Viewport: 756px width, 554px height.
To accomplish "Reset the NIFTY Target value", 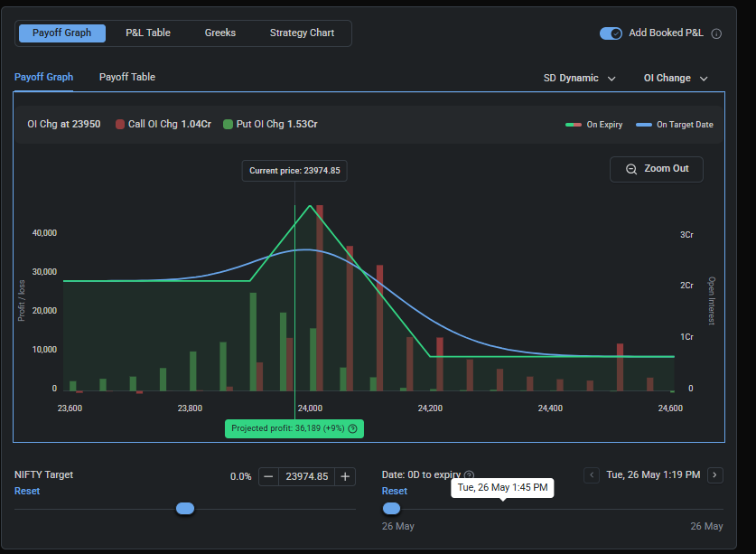I will [27, 492].
